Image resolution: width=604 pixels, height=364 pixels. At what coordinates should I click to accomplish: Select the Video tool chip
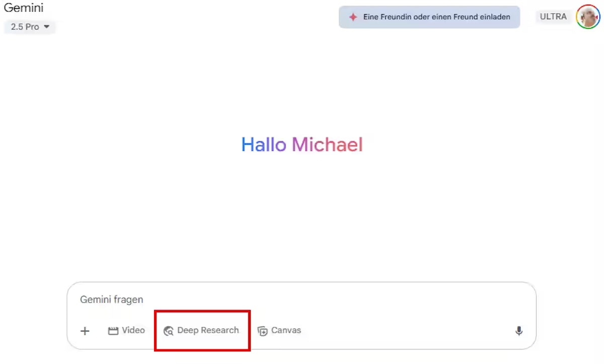pos(126,330)
